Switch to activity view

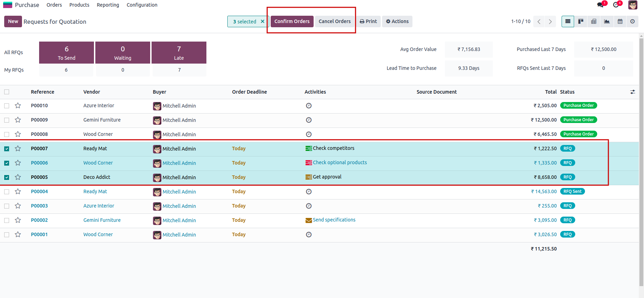[632, 21]
